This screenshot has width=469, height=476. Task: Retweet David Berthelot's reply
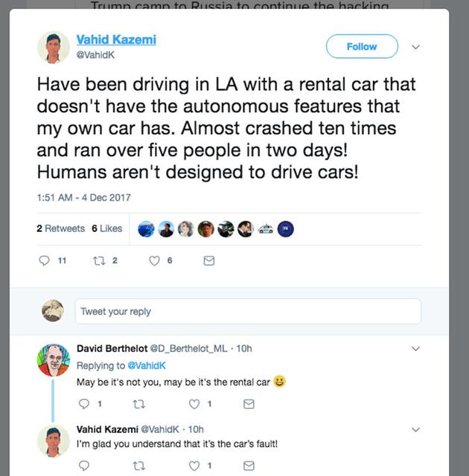click(x=138, y=404)
